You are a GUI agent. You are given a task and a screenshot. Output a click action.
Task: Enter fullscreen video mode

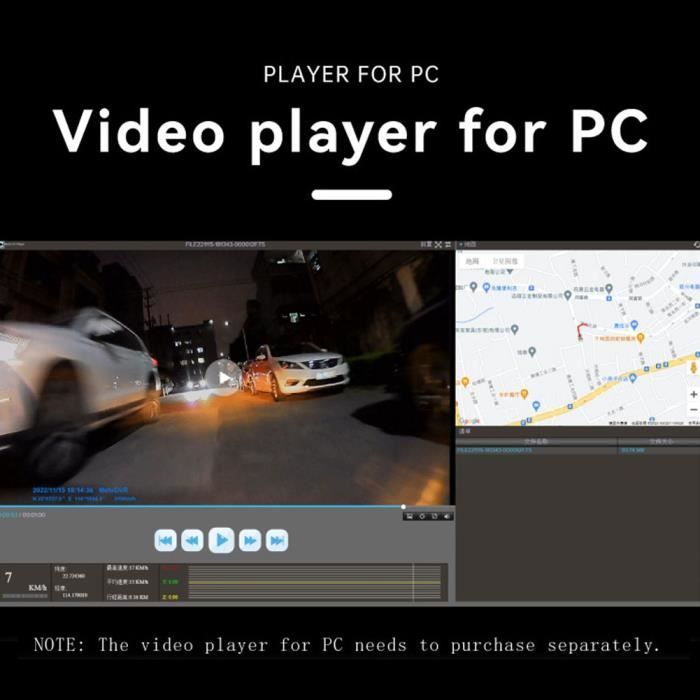(438, 245)
